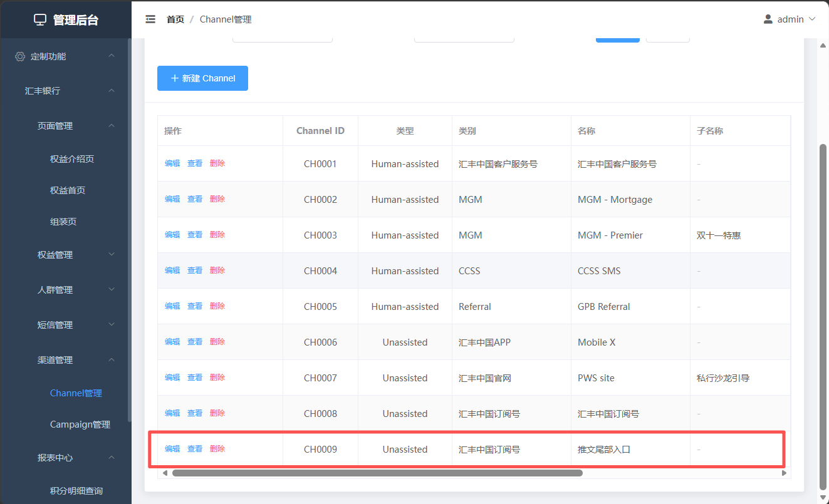Click 查看 for CH0005
This screenshot has height=504, width=829.
[x=195, y=306]
